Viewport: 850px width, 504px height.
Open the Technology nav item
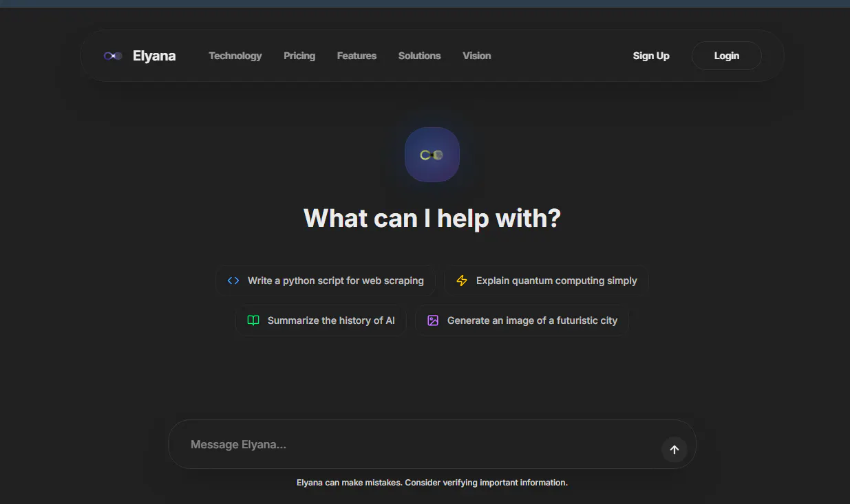235,56
